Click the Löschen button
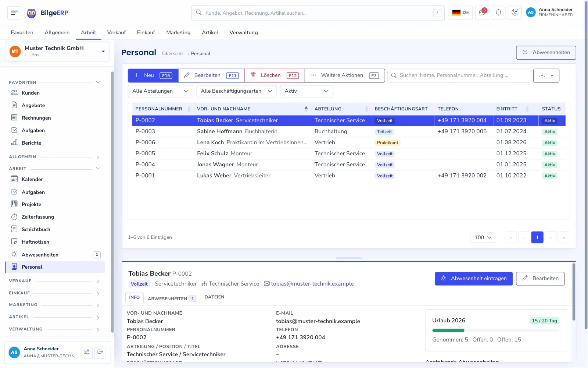This screenshot has width=588, height=368. (x=275, y=75)
